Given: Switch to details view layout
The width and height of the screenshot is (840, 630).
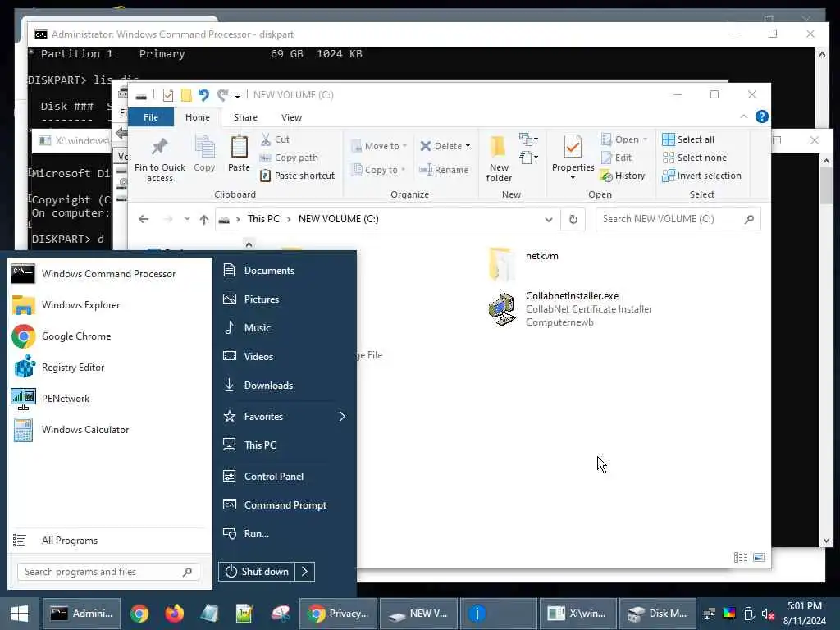Looking at the screenshot, I should [x=741, y=558].
